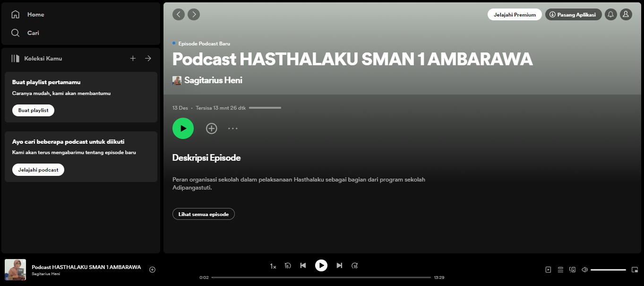Open Cari search in the sidebar
This screenshot has width=644, height=286.
(33, 33)
